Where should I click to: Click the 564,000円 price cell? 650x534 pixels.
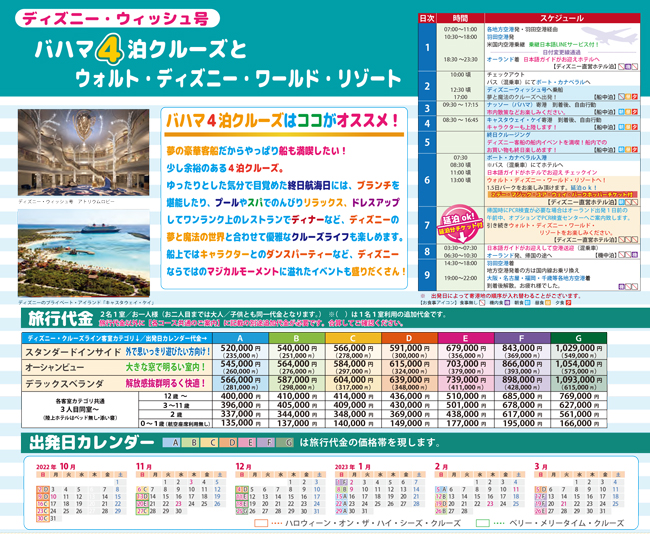coord(297,367)
